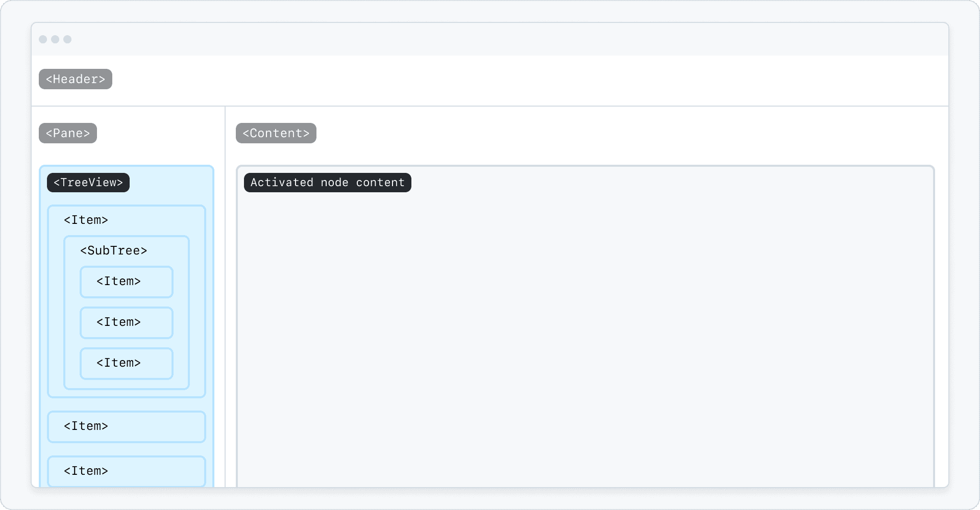The image size is (980, 510).
Task: Click the Pane label tag
Action: (68, 133)
